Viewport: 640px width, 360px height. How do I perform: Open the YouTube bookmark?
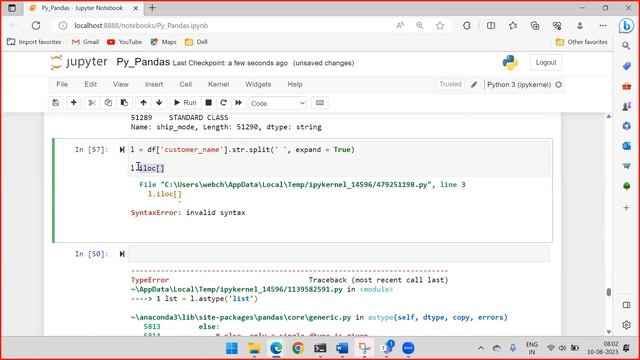point(124,42)
